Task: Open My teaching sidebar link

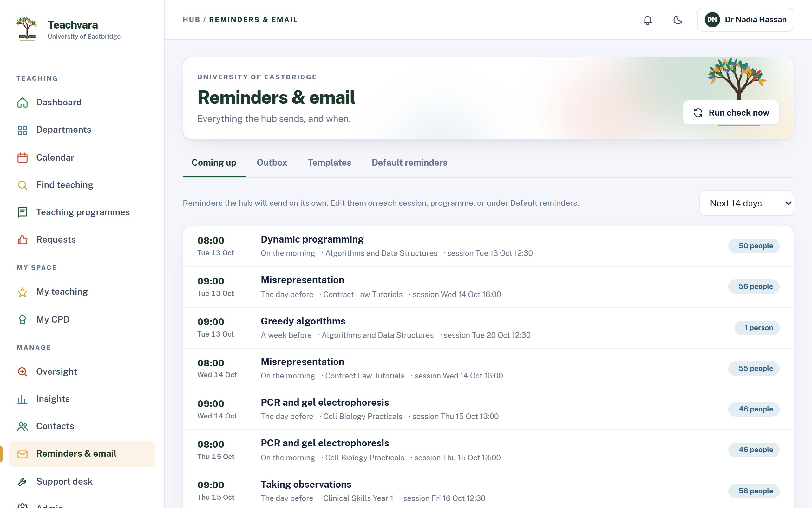Action: coord(82,292)
